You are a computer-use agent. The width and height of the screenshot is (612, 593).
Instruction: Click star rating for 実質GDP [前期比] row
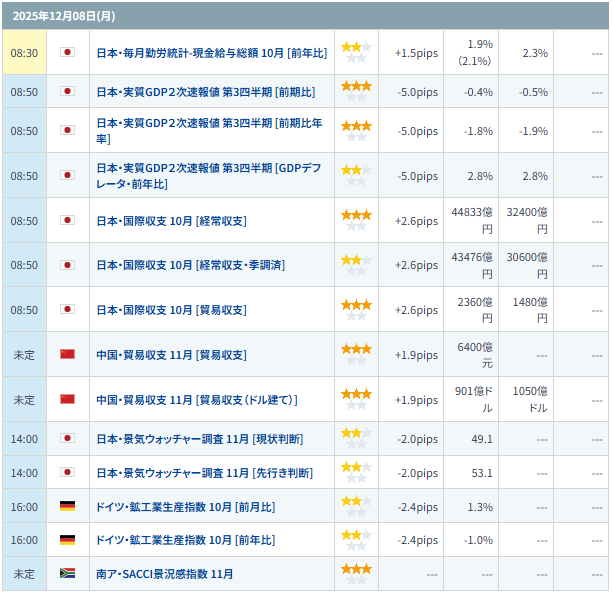click(x=356, y=92)
